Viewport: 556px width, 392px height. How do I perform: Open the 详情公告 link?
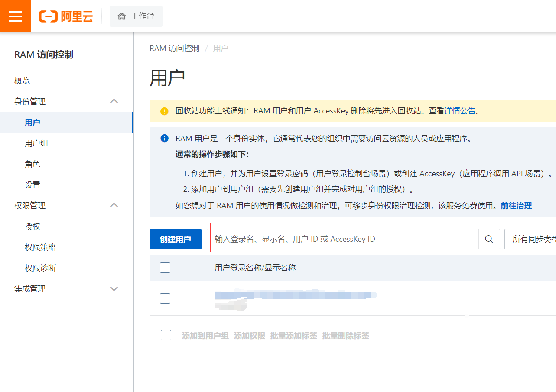pos(460,111)
